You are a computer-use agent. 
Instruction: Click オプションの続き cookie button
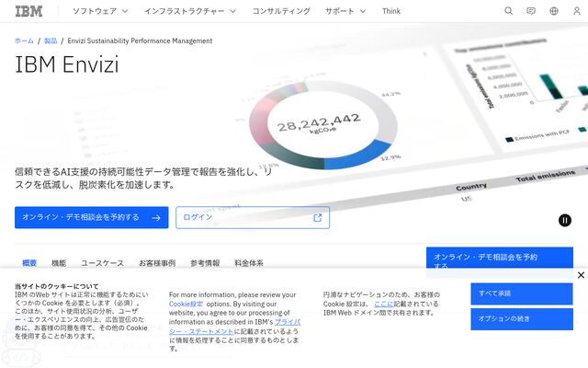pyautogui.click(x=522, y=319)
